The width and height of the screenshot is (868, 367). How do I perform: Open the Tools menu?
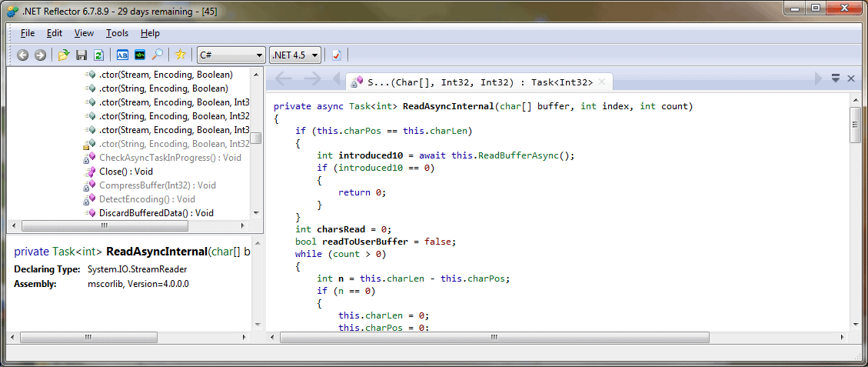[x=117, y=33]
